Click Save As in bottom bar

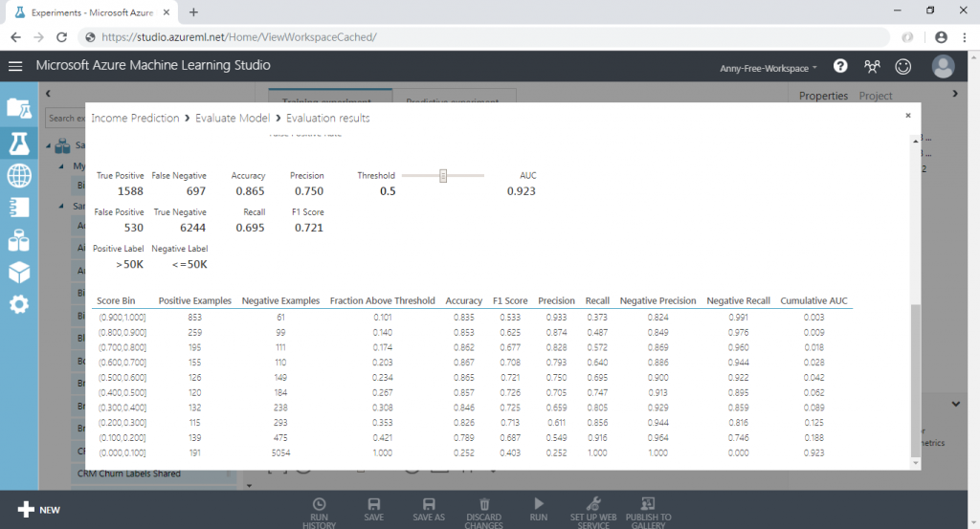click(x=429, y=510)
